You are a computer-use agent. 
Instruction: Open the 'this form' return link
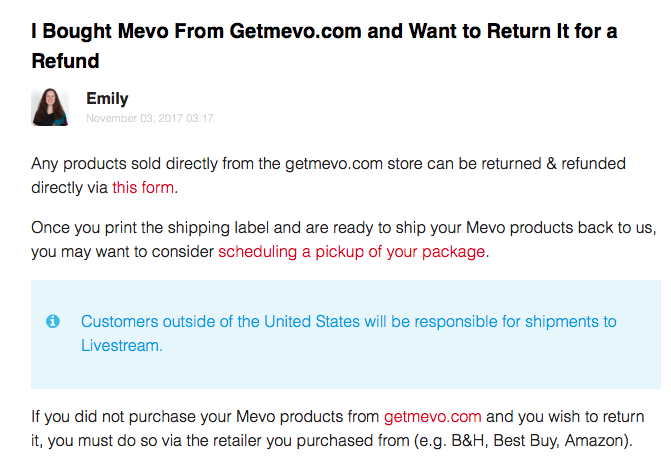point(143,187)
